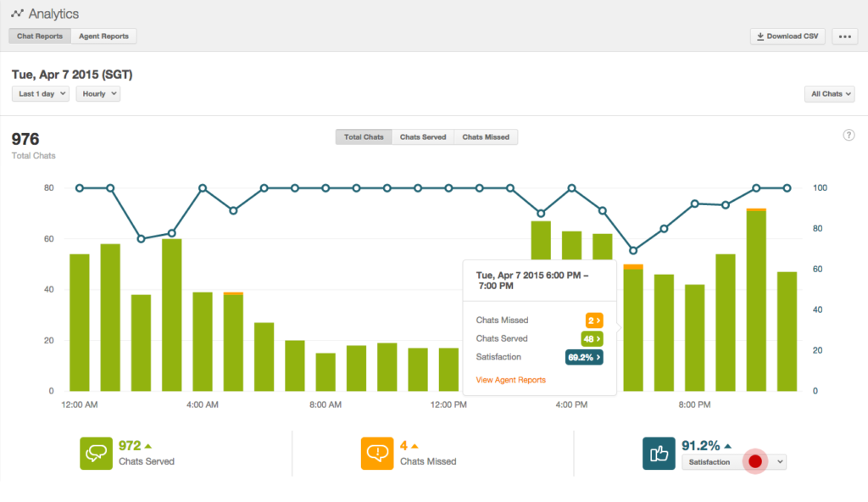Switch to the Chat Reports tab
This screenshot has width=868, height=502.
(x=39, y=36)
